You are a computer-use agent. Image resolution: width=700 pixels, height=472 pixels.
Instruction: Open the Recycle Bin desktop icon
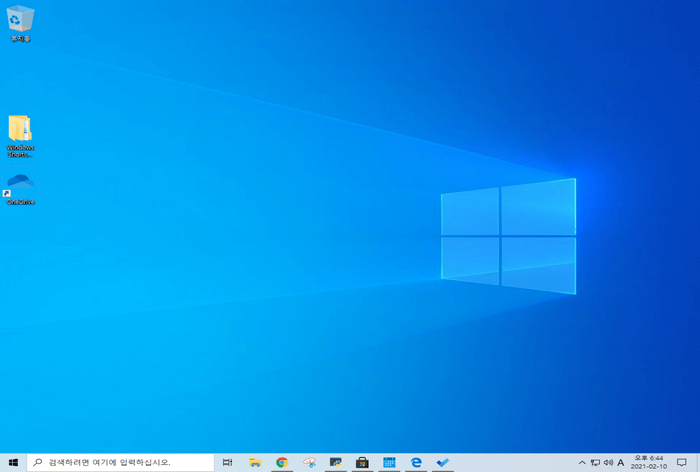click(20, 24)
